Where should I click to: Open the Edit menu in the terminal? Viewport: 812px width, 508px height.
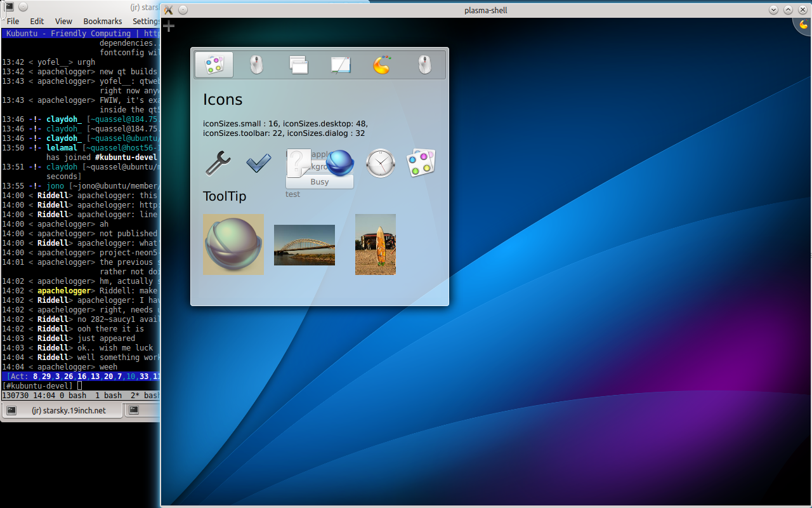click(37, 21)
